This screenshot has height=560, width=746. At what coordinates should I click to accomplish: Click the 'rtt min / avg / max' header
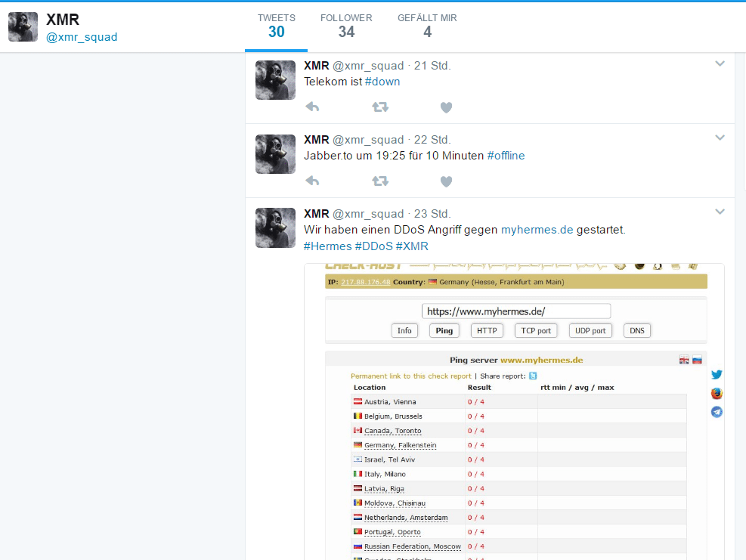coord(577,387)
